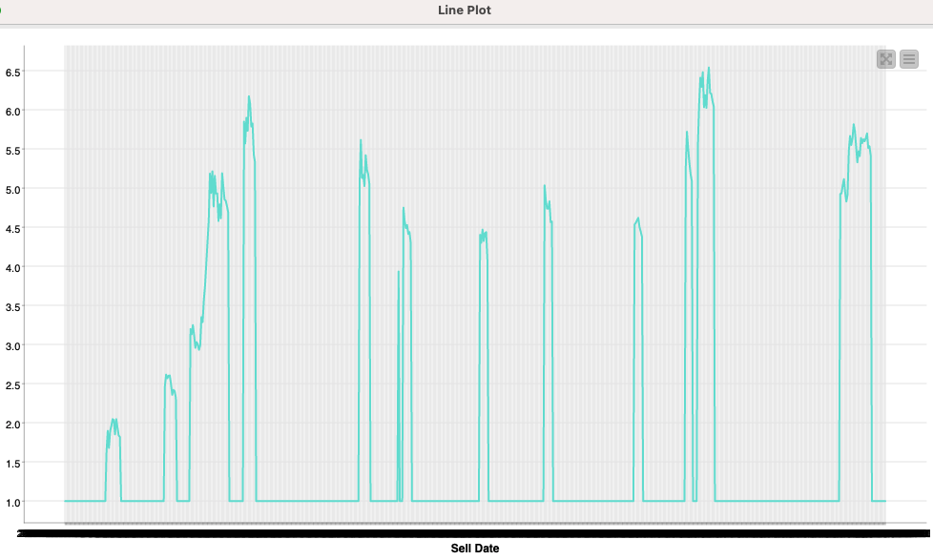
Task: Click the 1.5 y-axis tick label
Action: [x=13, y=464]
